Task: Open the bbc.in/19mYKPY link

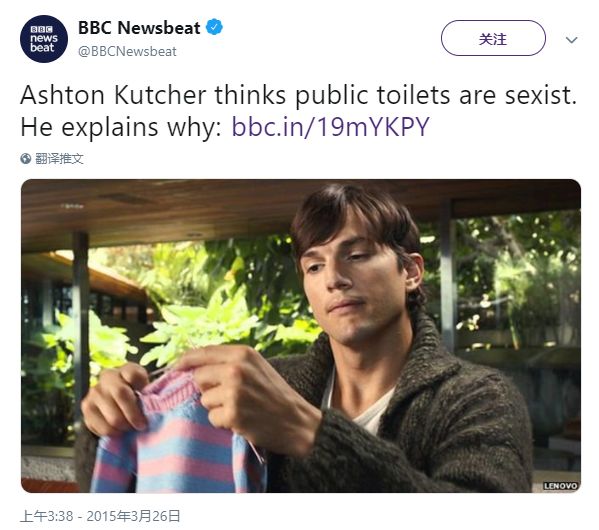Action: pyautogui.click(x=331, y=126)
